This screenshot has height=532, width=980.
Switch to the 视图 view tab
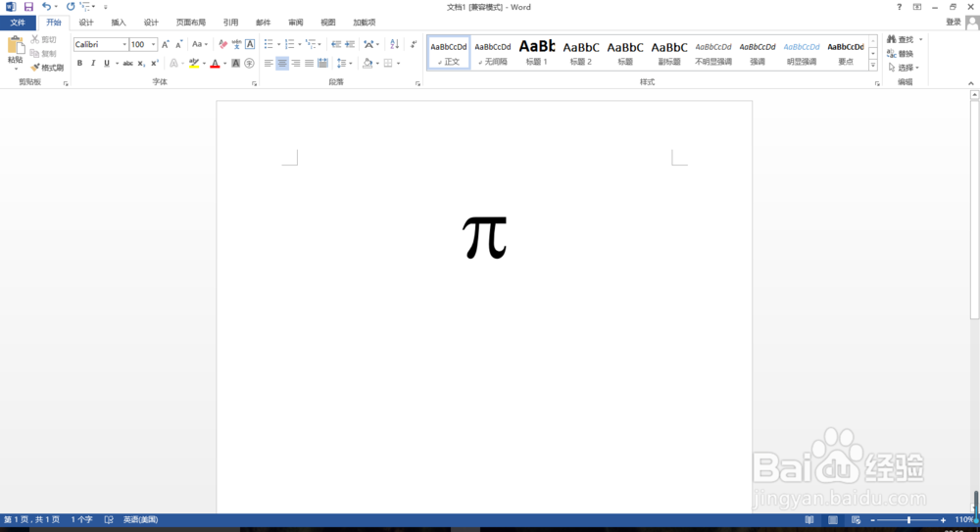tap(328, 23)
